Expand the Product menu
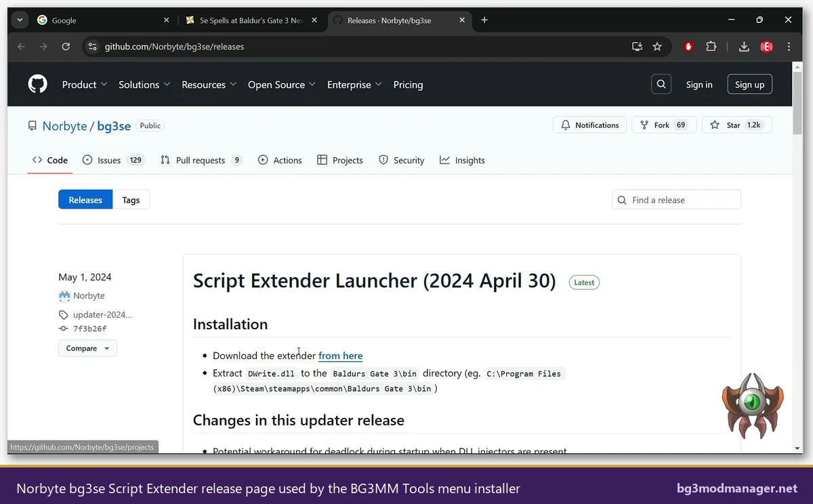This screenshot has height=504, width=813. (x=85, y=85)
